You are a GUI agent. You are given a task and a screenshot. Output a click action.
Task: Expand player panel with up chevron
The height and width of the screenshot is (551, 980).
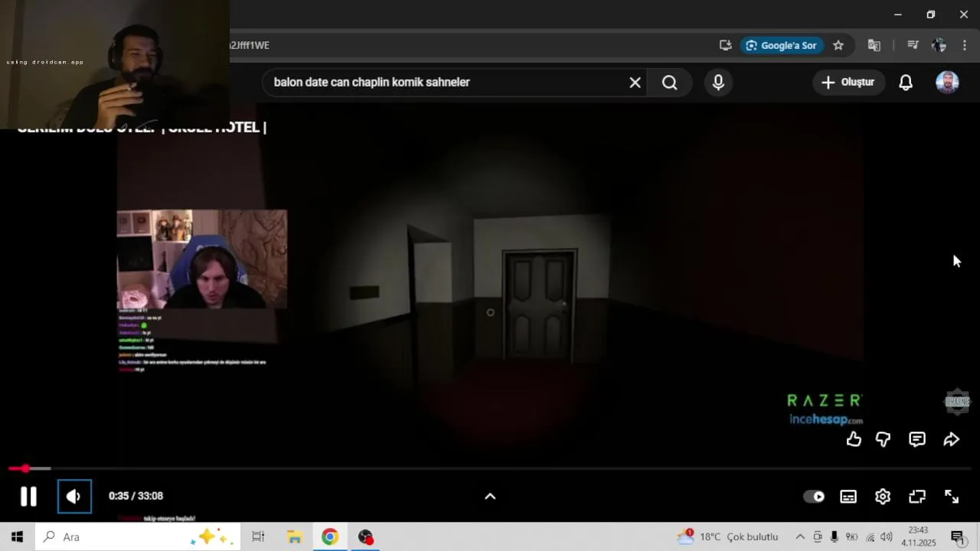click(x=490, y=497)
